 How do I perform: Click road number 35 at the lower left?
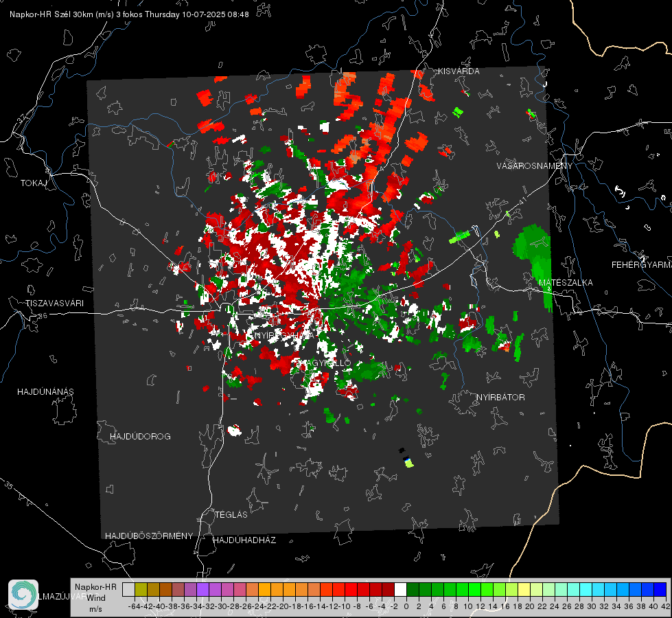(9, 485)
